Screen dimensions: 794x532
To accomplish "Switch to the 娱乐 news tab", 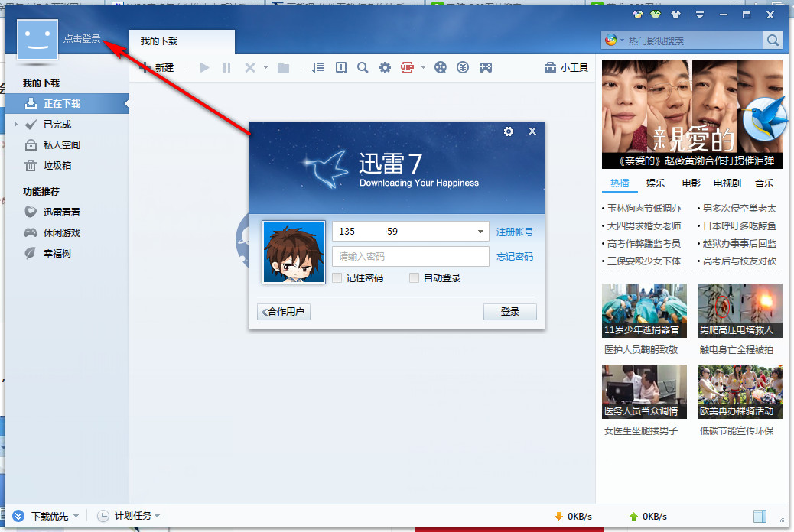I will (x=656, y=183).
